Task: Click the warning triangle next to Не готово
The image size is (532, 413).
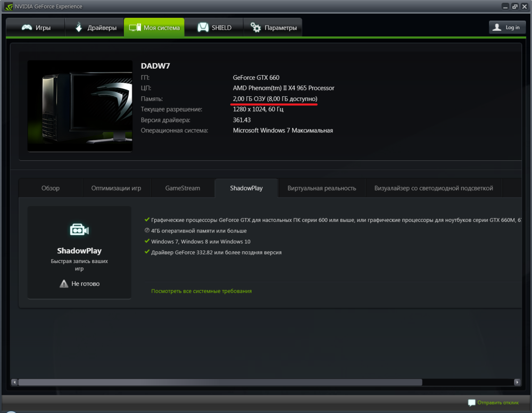Action: click(64, 284)
